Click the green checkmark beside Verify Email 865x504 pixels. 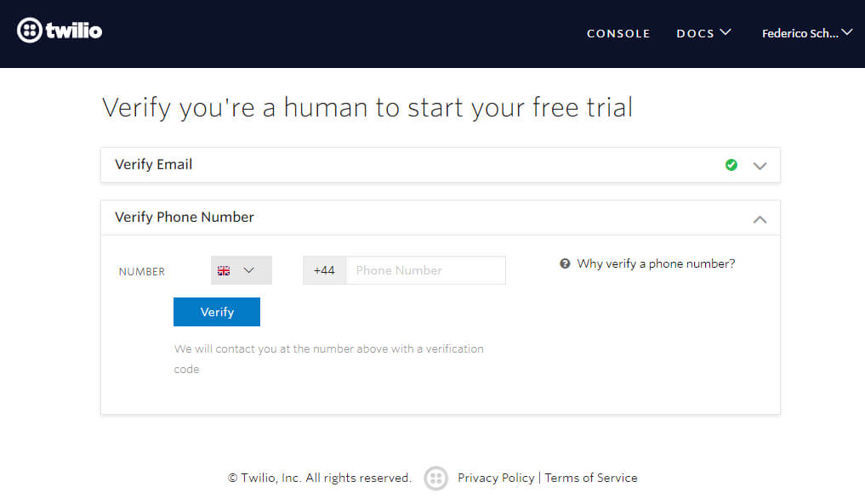click(x=731, y=165)
